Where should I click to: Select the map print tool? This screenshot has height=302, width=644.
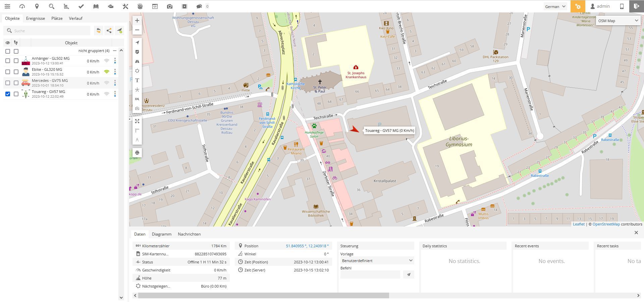[x=137, y=153]
